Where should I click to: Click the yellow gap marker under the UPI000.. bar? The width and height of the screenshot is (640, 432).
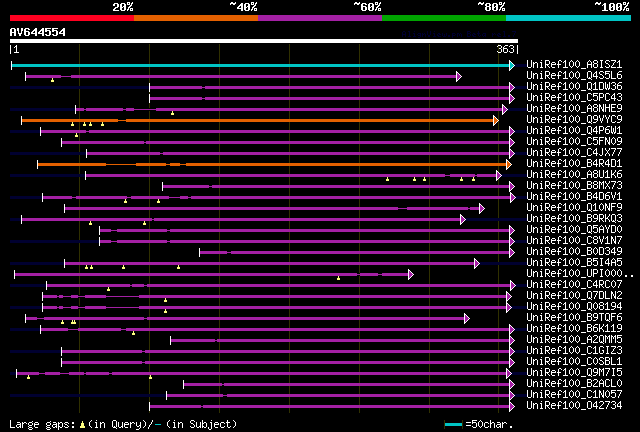[338, 278]
